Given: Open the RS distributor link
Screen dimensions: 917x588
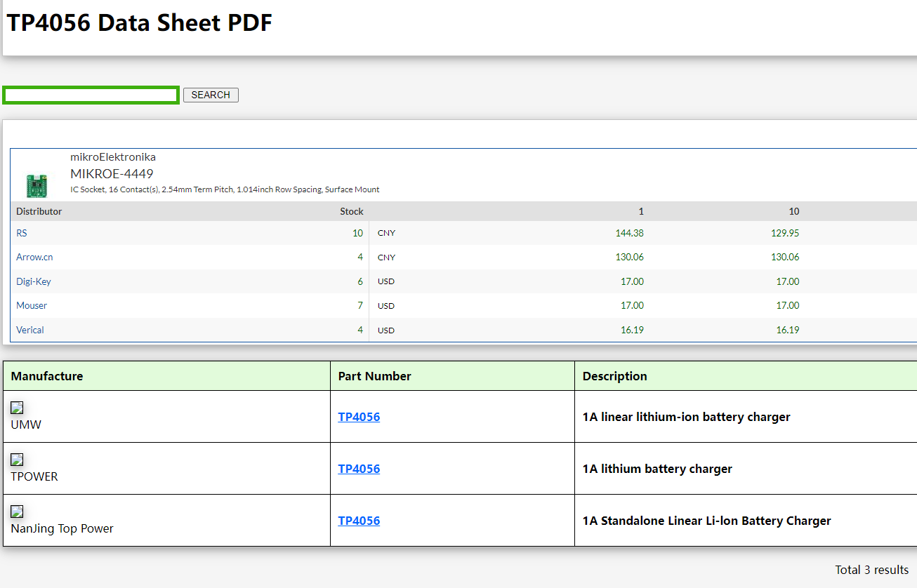Looking at the screenshot, I should click(x=22, y=233).
